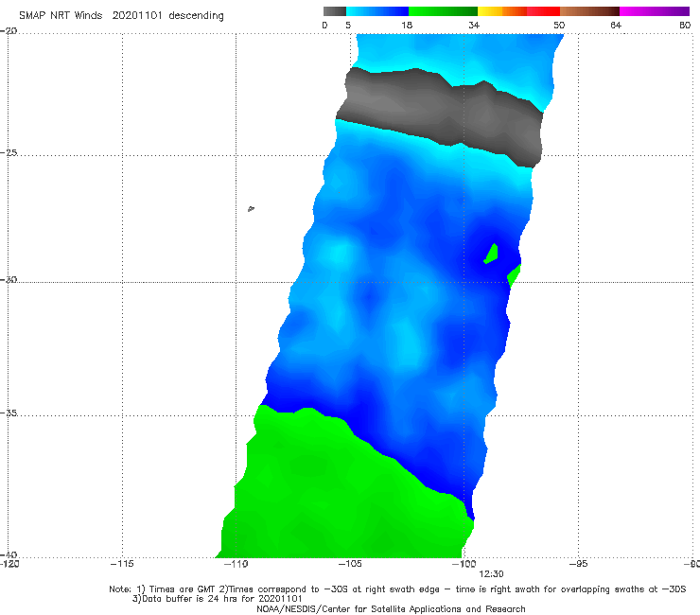700x615 pixels.
Task: Click the red colorbar segment before 50
Action: (x=543, y=11)
